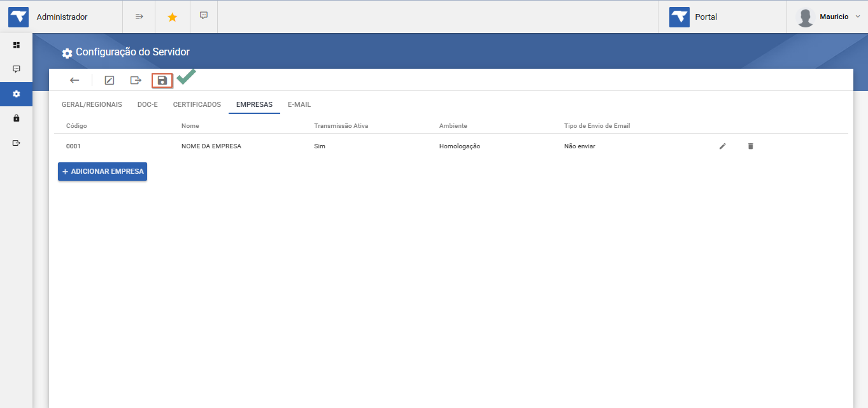Click the Código column header
The width and height of the screenshot is (868, 408).
pos(76,125)
